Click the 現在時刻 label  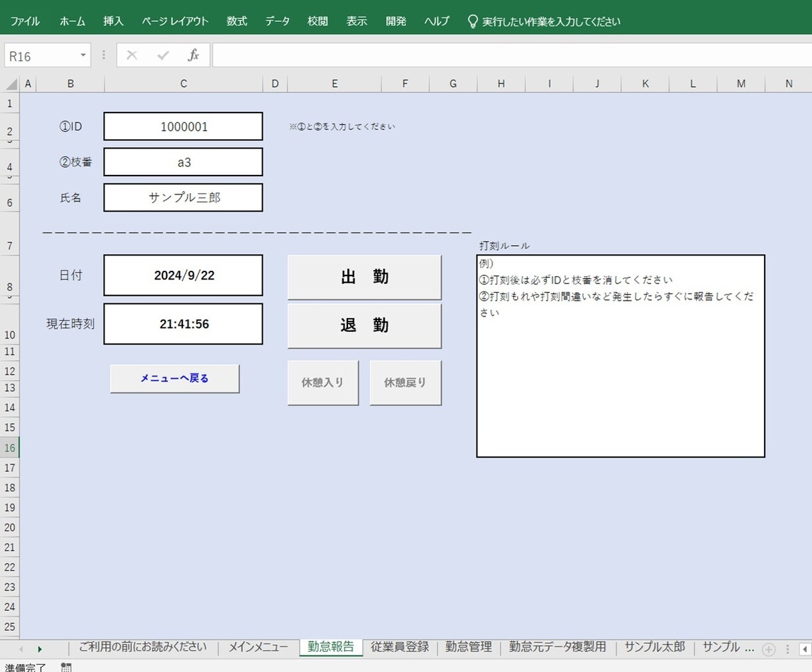(71, 324)
